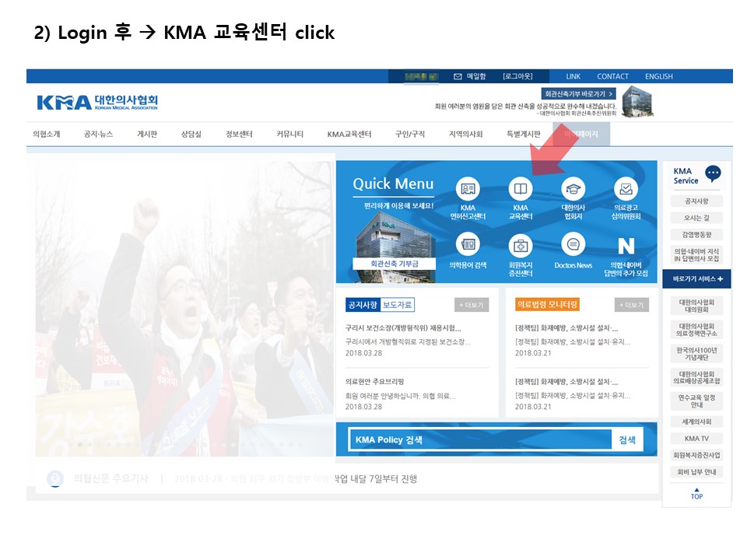
Task: Open the Doctors News icon
Action: pyautogui.click(x=573, y=245)
